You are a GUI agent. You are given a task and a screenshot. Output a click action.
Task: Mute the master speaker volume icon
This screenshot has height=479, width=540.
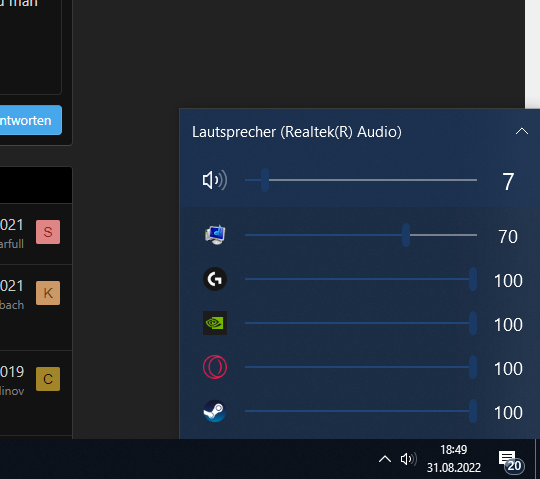(x=215, y=180)
